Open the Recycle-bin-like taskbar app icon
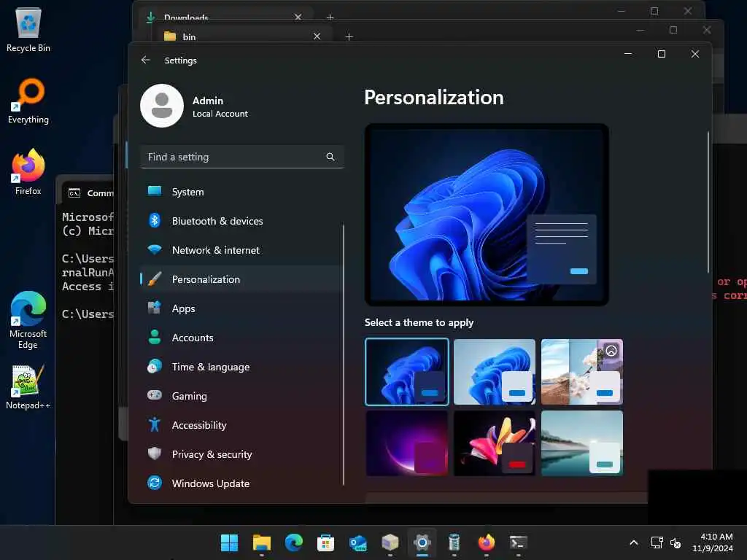The image size is (747, 560). [x=454, y=542]
